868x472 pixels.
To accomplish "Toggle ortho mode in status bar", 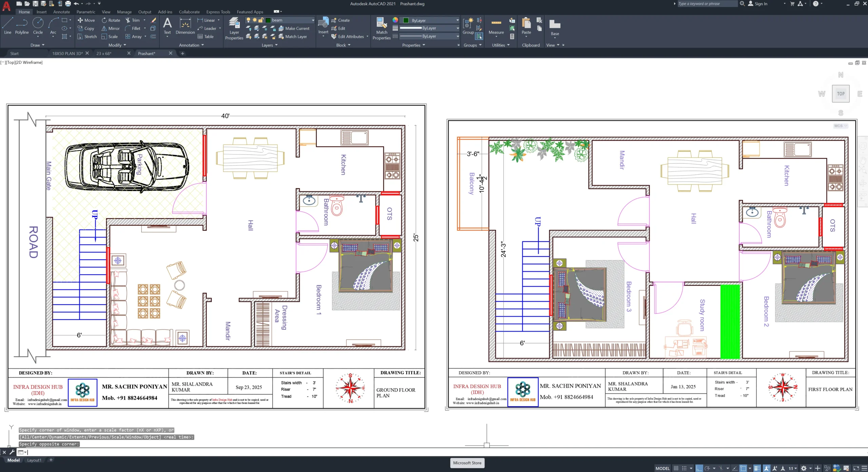I will tap(699, 468).
